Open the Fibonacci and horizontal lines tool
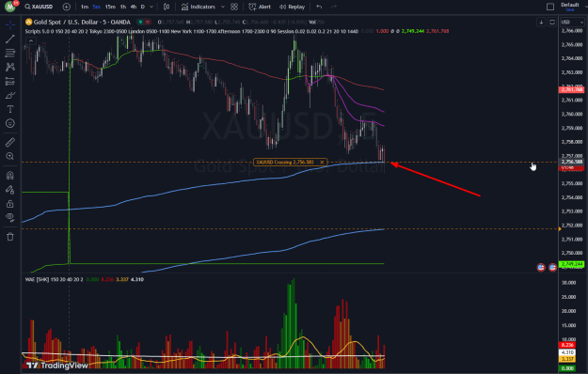Viewport: 588px width, 374px height. tap(10, 53)
